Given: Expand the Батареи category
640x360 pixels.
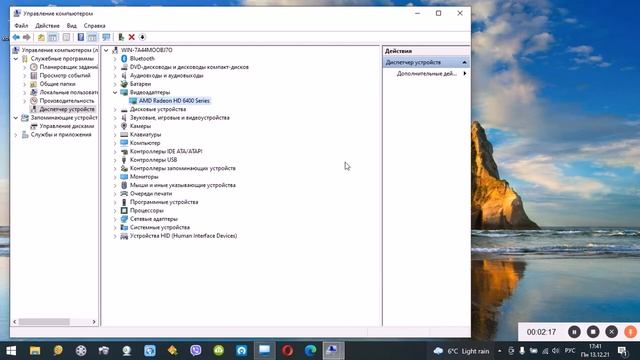Looking at the screenshot, I should (x=115, y=84).
